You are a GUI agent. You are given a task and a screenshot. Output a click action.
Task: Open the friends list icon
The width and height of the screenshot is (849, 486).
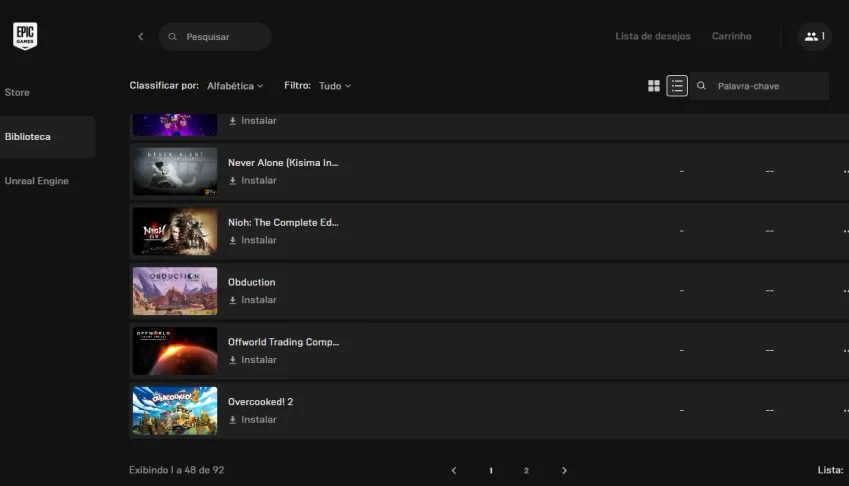pyautogui.click(x=814, y=36)
